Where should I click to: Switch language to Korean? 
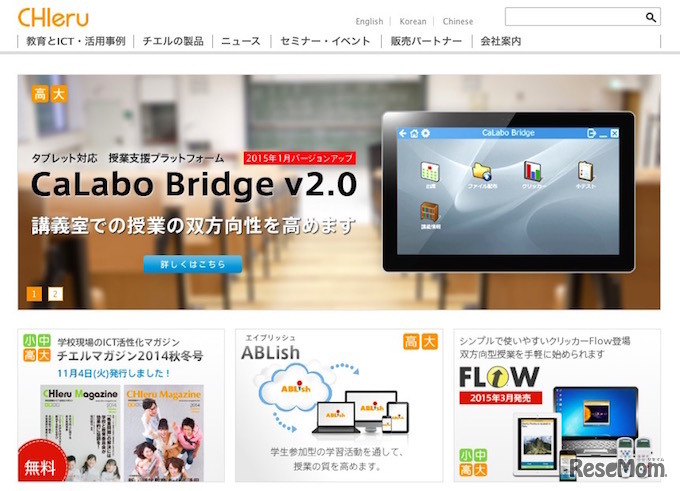click(412, 21)
